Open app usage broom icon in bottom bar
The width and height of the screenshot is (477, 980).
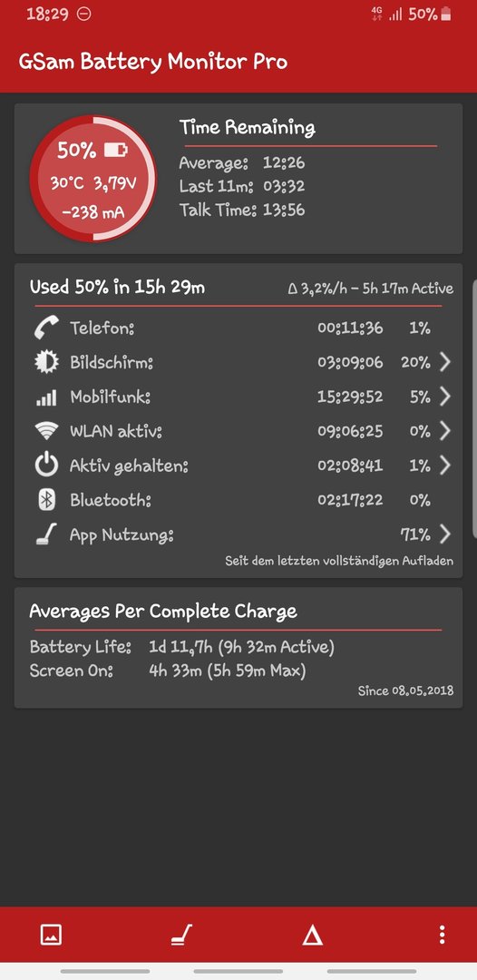(181, 935)
